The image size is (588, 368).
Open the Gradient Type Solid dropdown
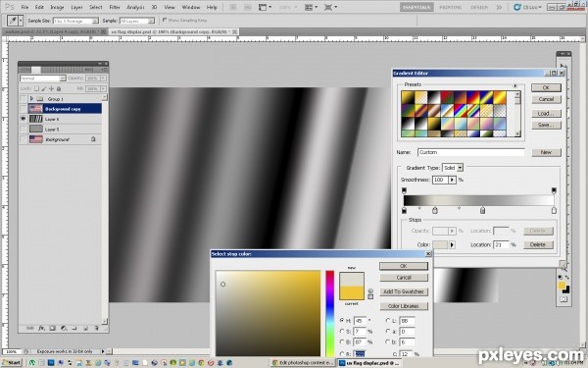(453, 168)
